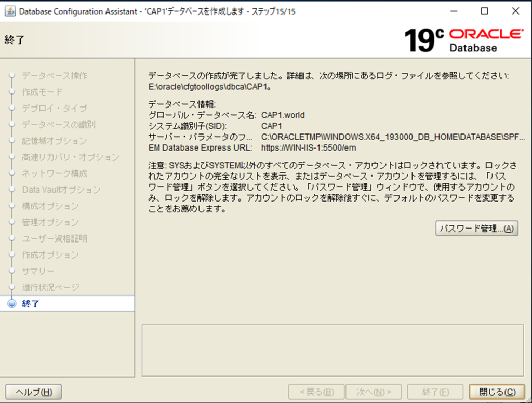
Task: Click the ヘルプ(H) help button
Action: coord(34,392)
